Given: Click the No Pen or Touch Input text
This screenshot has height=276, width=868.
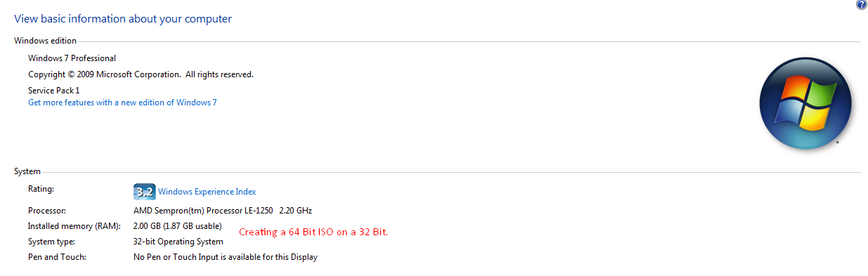Looking at the screenshot, I should click(x=225, y=257).
